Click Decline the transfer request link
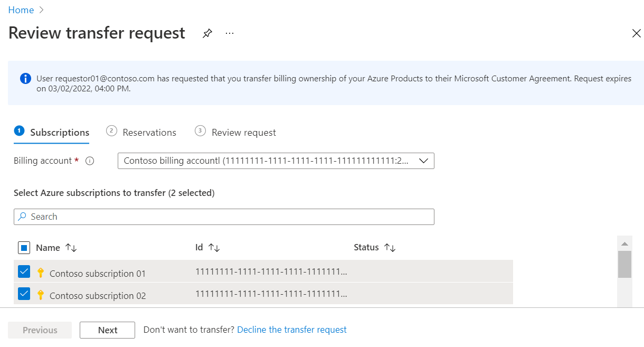 (x=292, y=330)
